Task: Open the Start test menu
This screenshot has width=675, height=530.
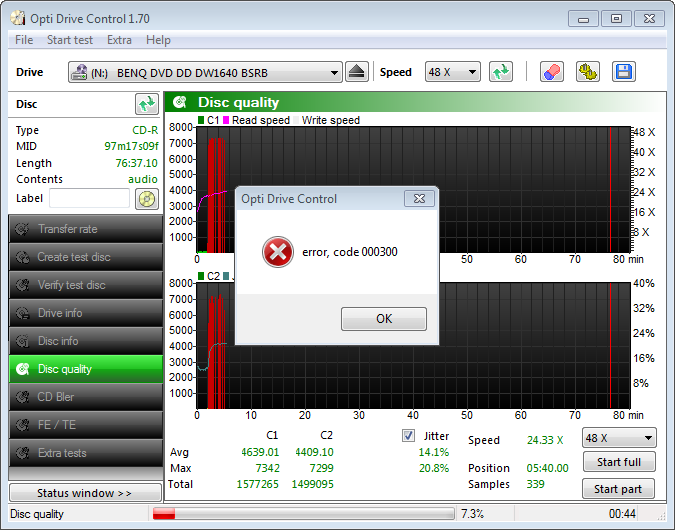Action: tap(70, 40)
